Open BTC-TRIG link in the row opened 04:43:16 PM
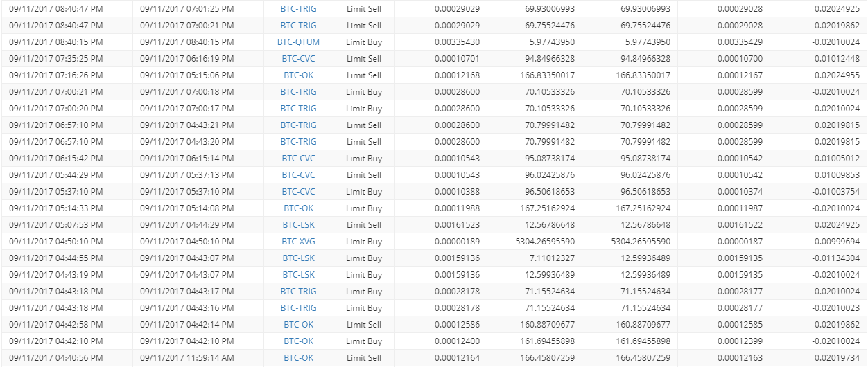868x367 pixels. (x=298, y=308)
